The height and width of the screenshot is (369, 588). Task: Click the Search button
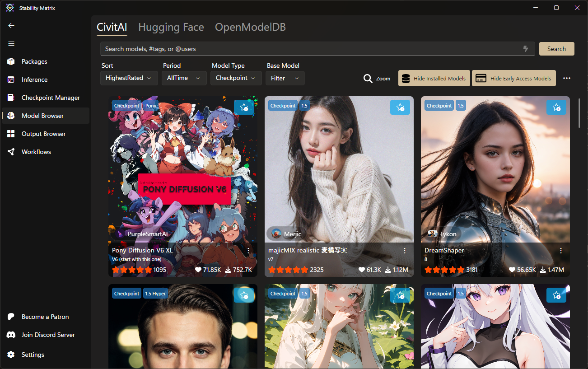click(x=556, y=49)
